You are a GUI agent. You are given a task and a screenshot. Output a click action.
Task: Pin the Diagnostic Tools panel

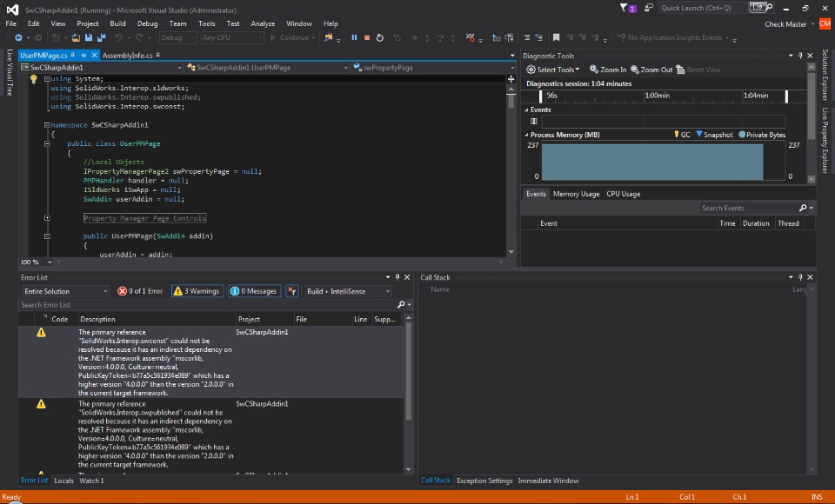(x=800, y=56)
